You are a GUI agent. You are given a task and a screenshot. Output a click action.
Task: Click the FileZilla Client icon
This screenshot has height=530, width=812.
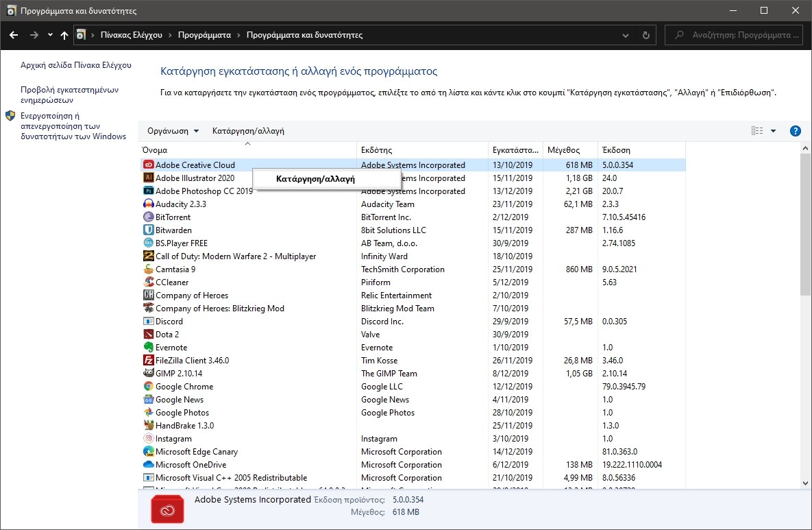pos(148,361)
